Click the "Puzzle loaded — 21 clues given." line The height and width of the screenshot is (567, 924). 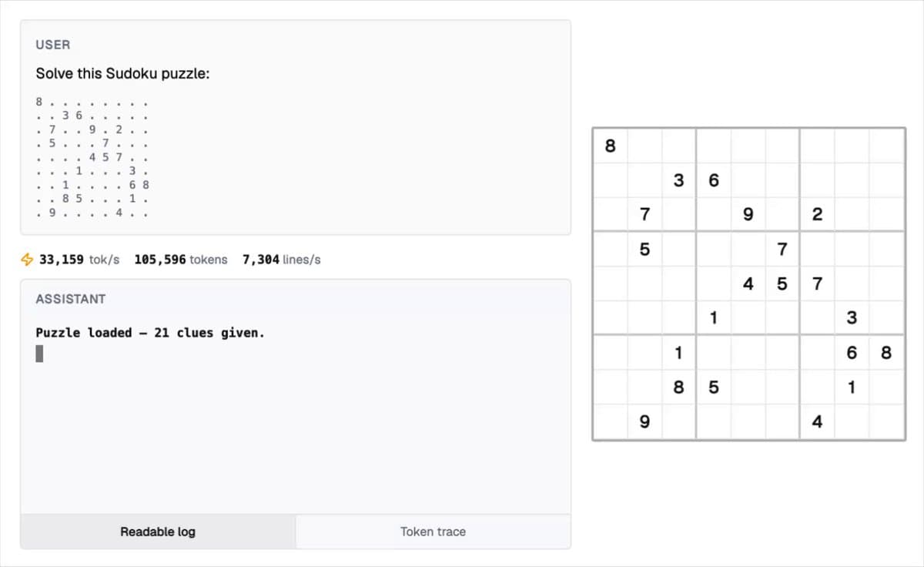pos(150,333)
